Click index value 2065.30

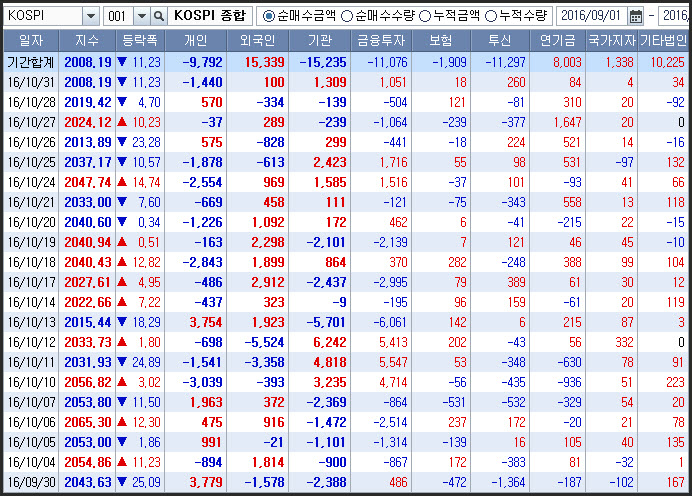(x=88, y=422)
